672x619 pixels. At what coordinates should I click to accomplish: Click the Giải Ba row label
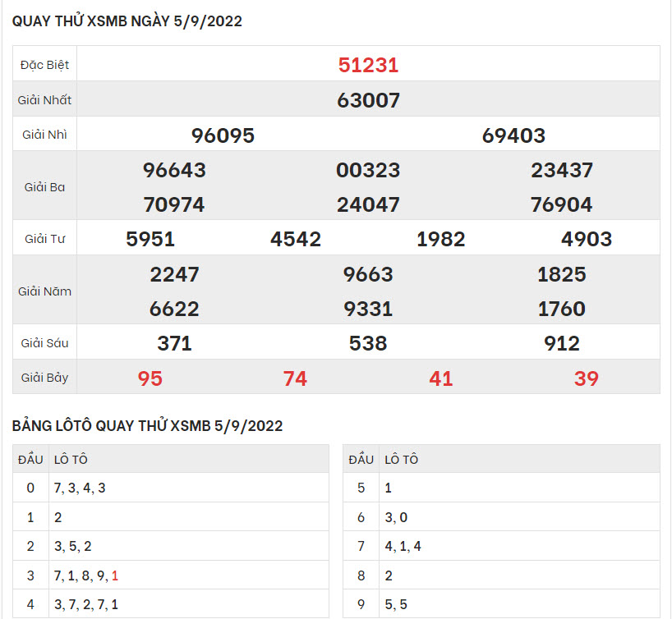coord(44,187)
